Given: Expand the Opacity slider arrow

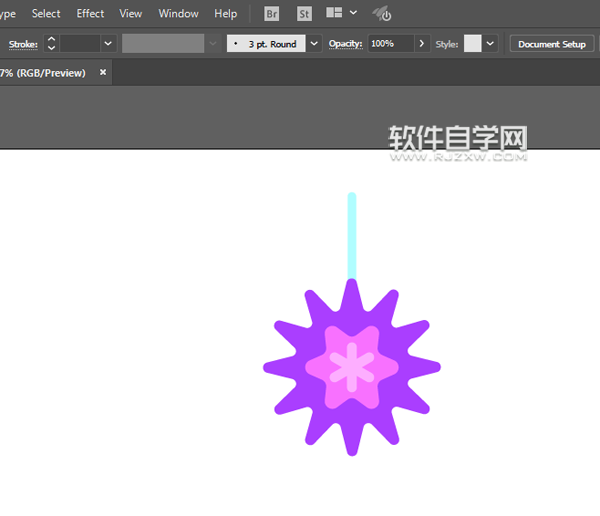Looking at the screenshot, I should (422, 44).
